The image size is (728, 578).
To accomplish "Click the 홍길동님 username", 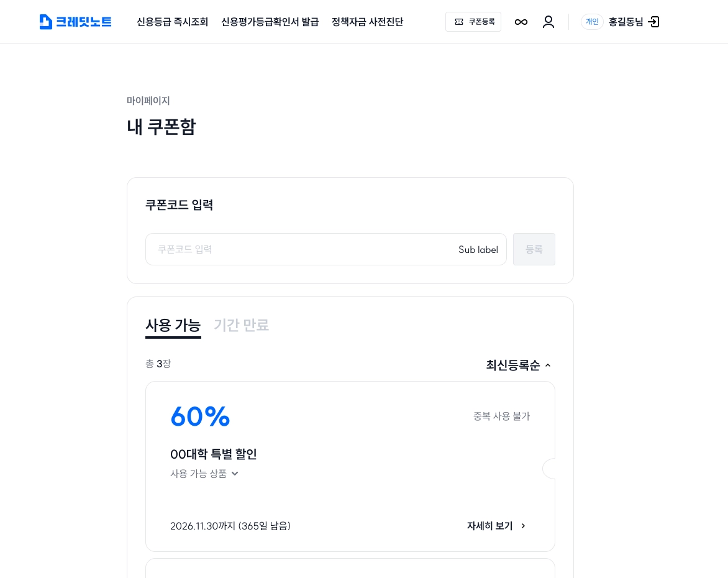I will coord(626,22).
